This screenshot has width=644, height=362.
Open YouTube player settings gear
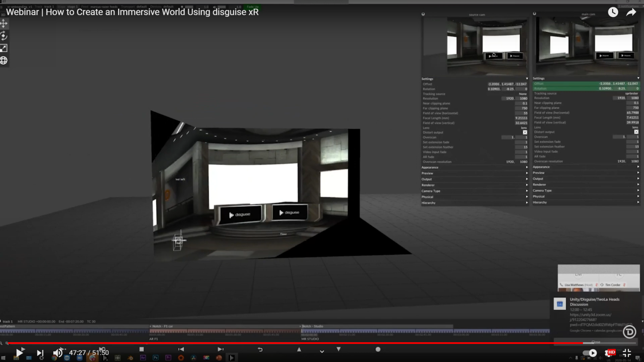tap(608, 353)
